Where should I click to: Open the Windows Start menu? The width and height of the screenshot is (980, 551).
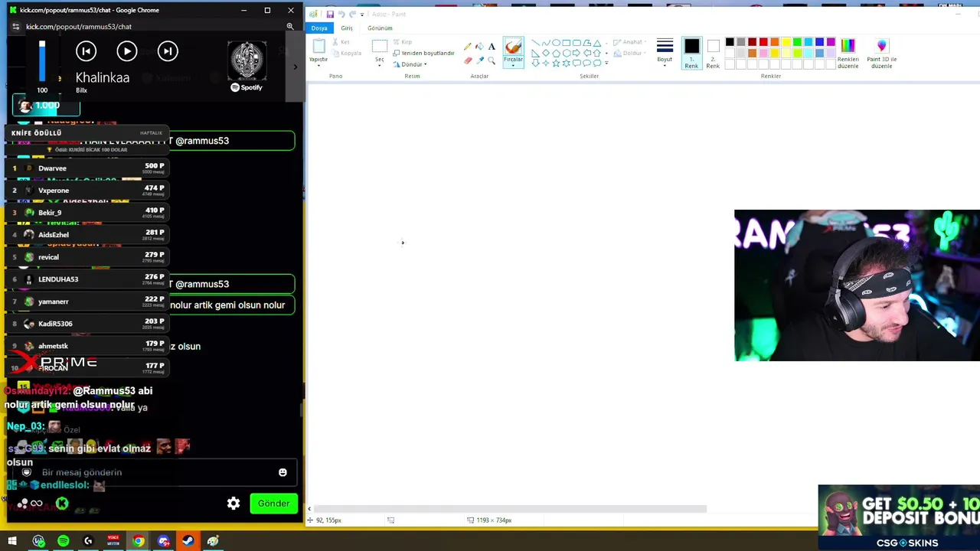tap(12, 541)
